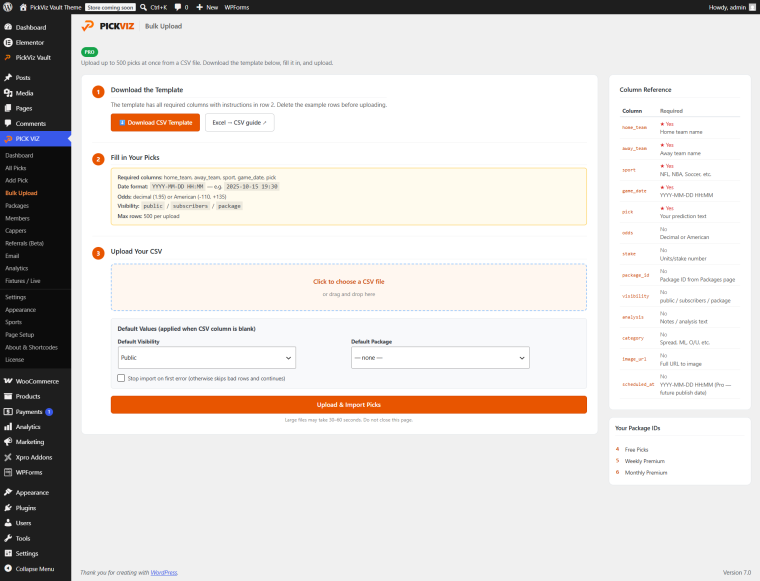The image size is (760, 581).
Task: Click home_team column reference row
Action: click(x=680, y=128)
